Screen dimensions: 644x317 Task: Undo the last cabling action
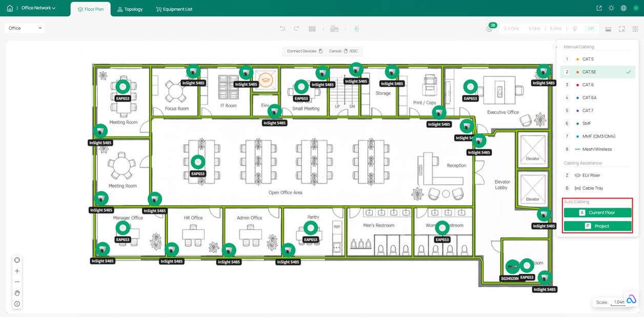point(282,29)
